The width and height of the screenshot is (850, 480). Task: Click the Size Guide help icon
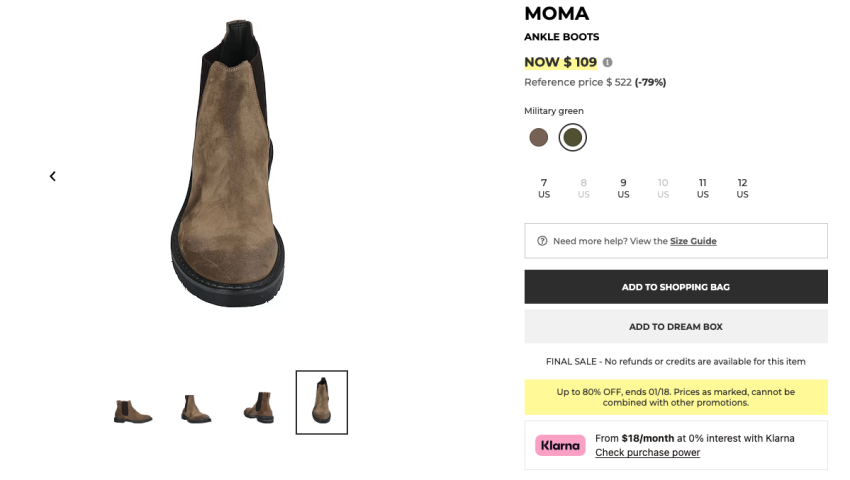pos(542,241)
